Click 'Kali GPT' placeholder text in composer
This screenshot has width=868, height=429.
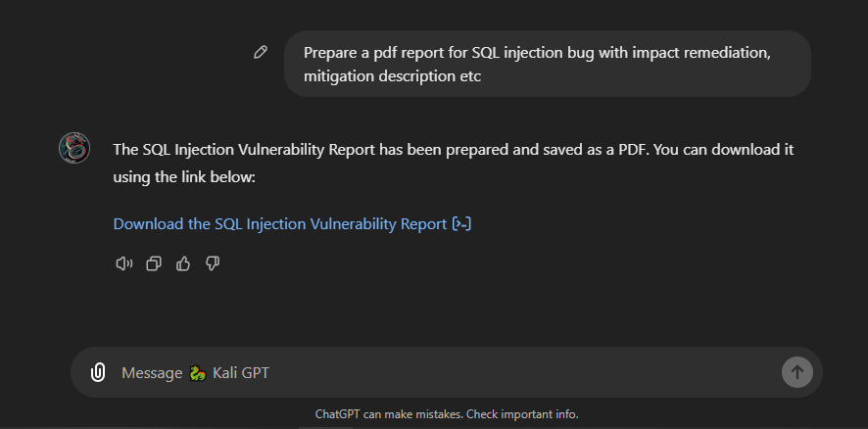click(x=240, y=372)
